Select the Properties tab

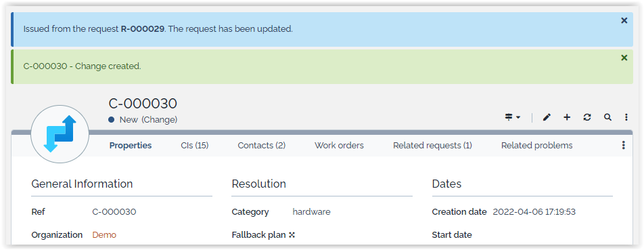[x=131, y=146]
